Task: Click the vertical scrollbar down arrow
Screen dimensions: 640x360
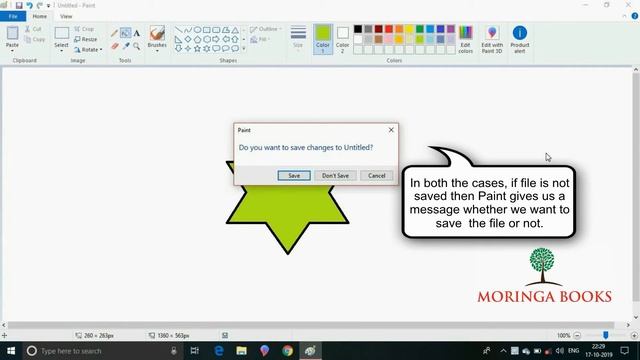Action: pyautogui.click(x=636, y=317)
